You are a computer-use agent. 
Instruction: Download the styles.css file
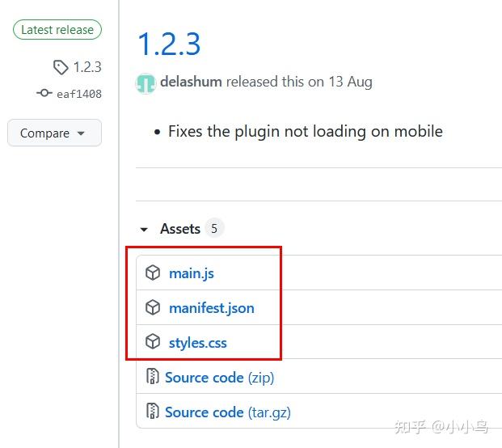point(198,343)
